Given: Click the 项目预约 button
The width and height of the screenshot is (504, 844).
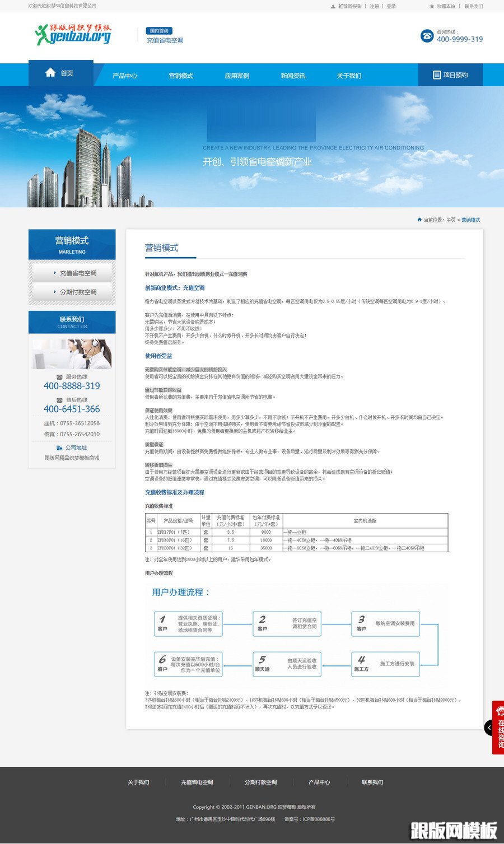Looking at the screenshot, I should pyautogui.click(x=450, y=74).
